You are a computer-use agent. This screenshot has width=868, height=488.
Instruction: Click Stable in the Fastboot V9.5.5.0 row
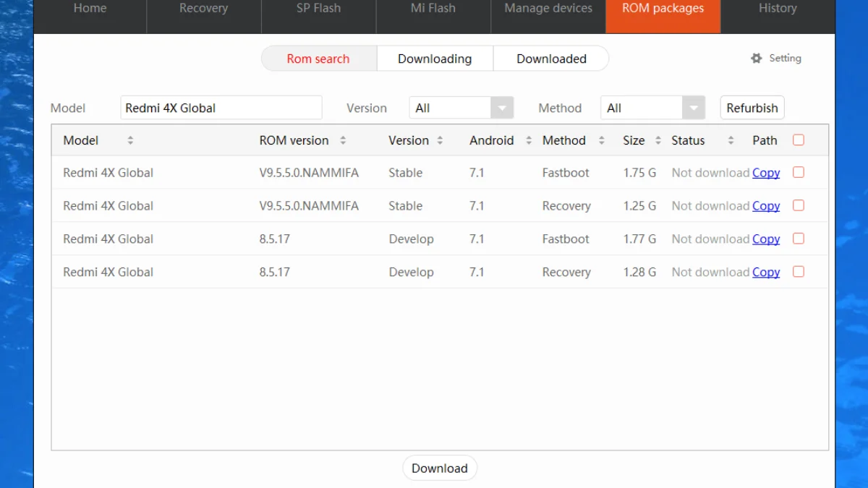[x=405, y=173]
